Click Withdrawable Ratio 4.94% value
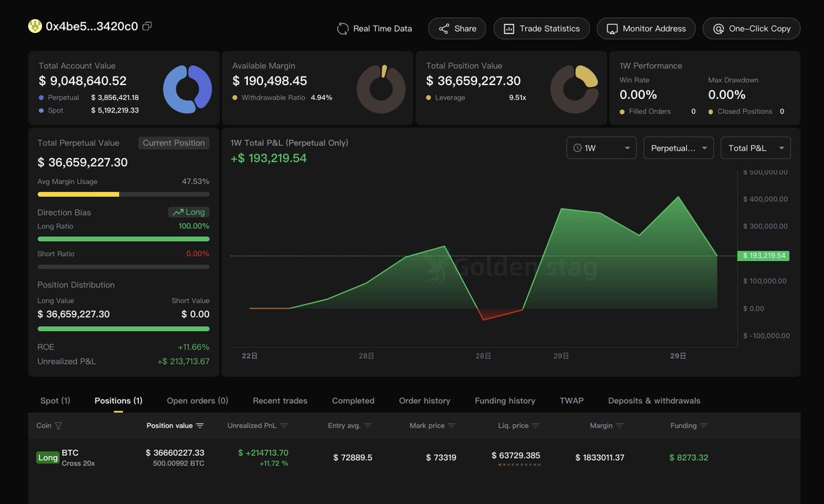 tap(321, 98)
